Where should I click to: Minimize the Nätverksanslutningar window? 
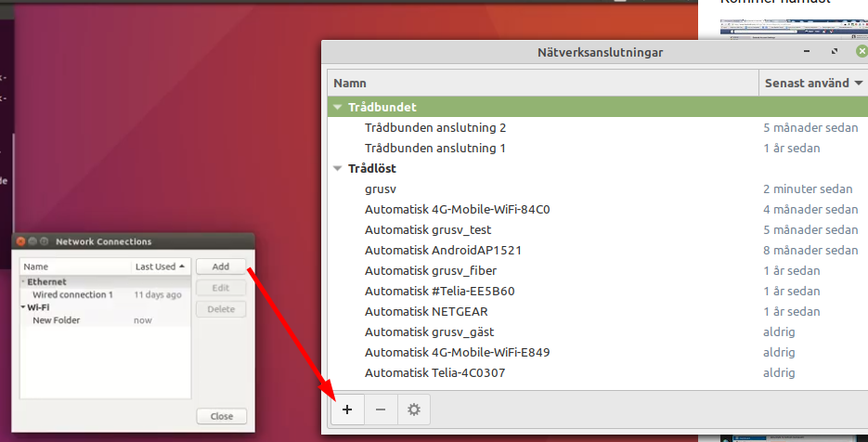[807, 52]
